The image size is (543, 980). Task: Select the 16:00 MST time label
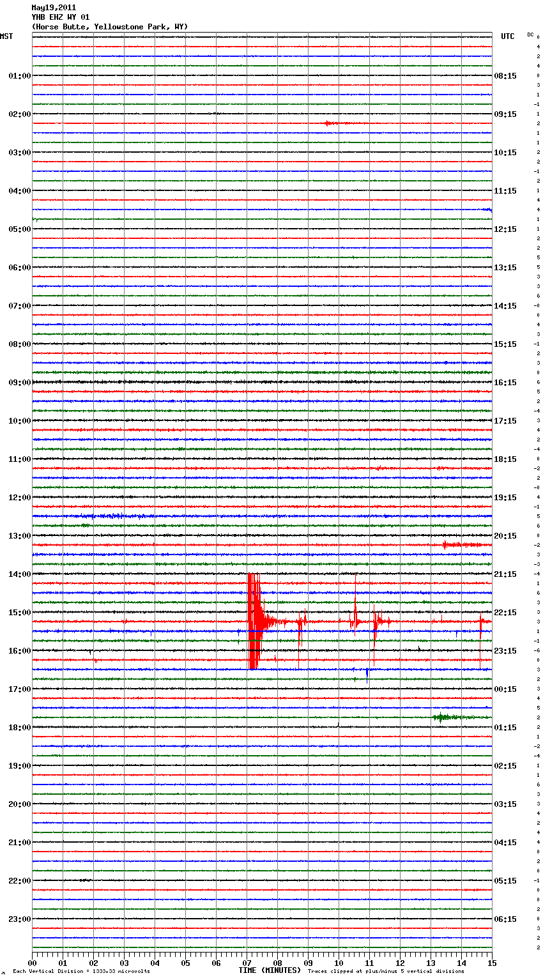(x=20, y=651)
